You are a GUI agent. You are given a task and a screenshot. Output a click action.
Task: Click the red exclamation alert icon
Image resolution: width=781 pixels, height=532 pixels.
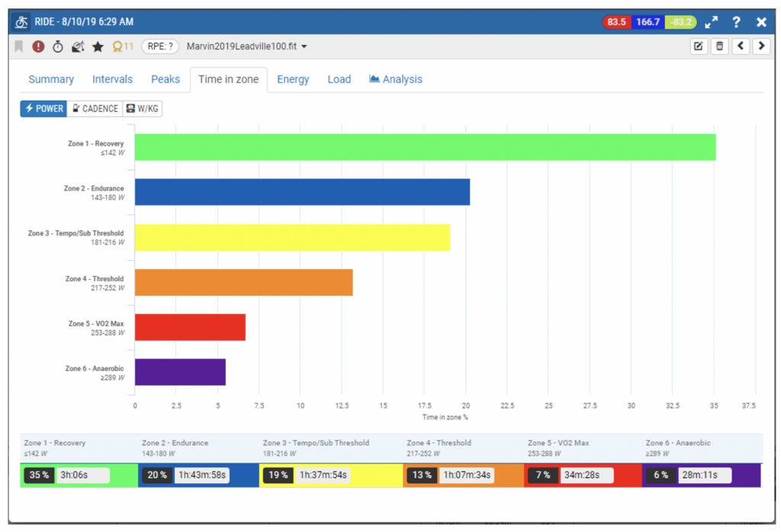[38, 46]
